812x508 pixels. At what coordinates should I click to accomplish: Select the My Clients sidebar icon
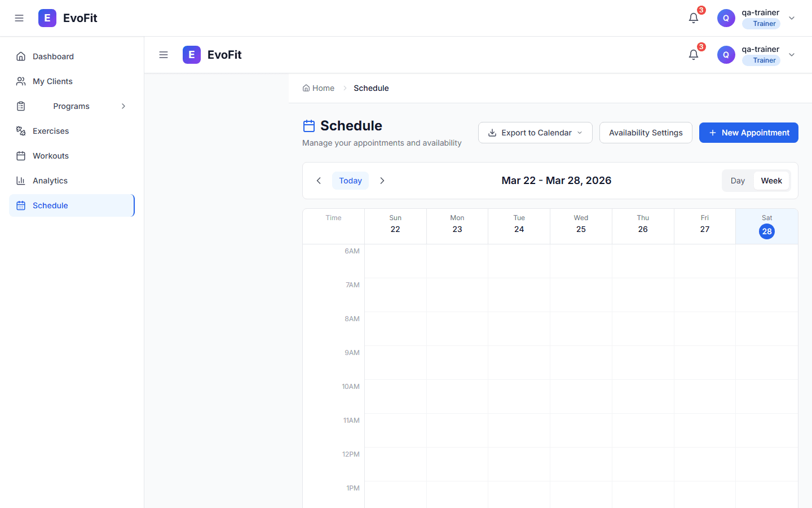click(20, 81)
